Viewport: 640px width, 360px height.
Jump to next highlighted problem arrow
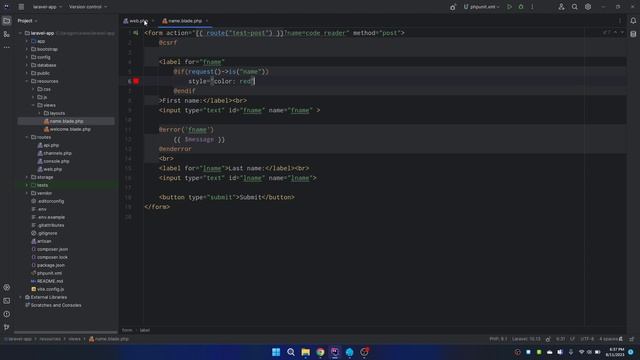tap(622, 33)
